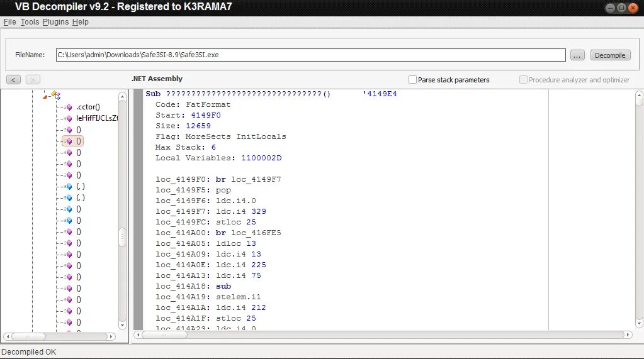644x359 pixels.
Task: Go forward with the '>' navigation button
Action: coord(33,80)
